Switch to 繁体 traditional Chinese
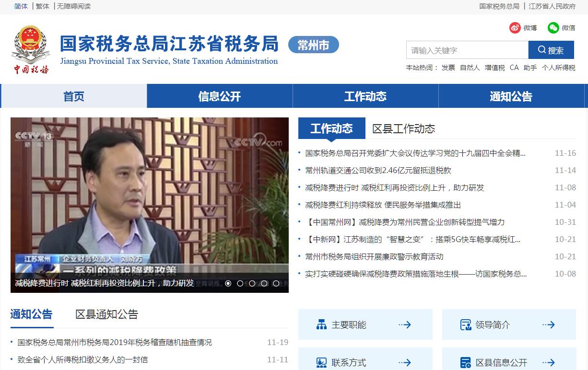 pos(43,6)
